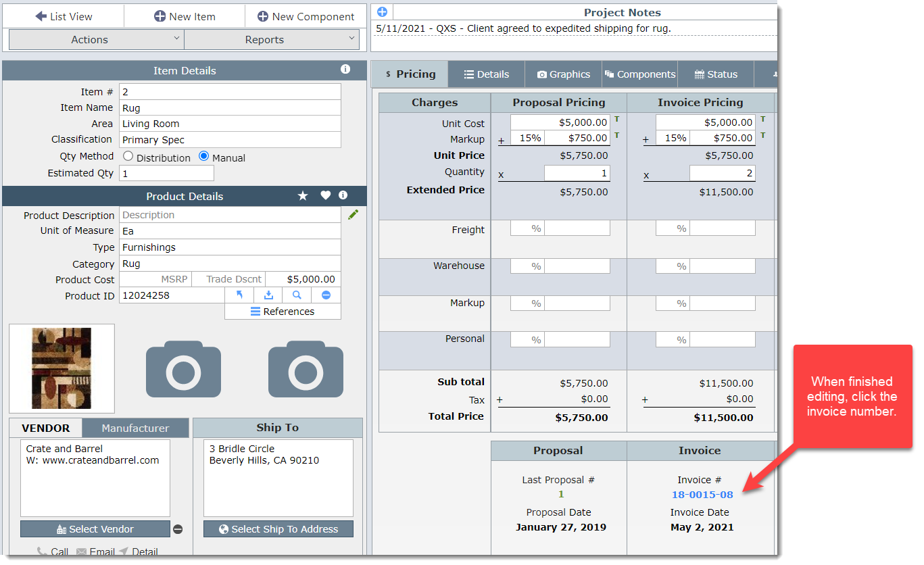Click the download icon beside Product ID
The width and height of the screenshot is (924, 565).
click(268, 295)
